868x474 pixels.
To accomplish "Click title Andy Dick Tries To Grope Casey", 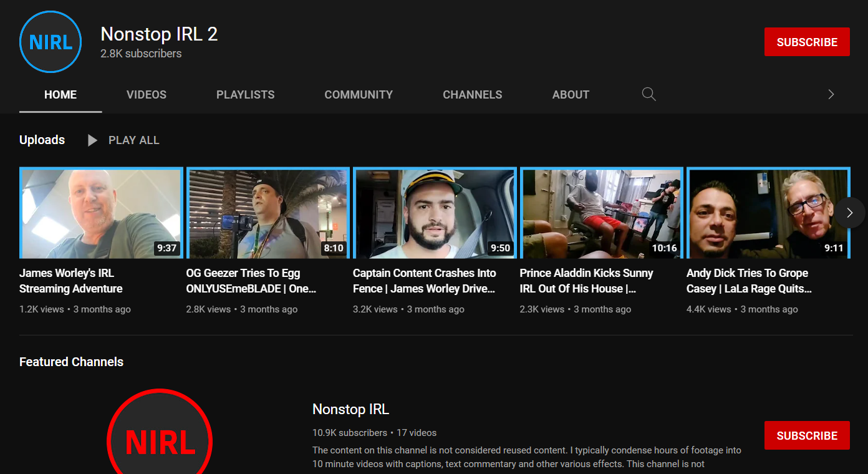I will coord(750,281).
